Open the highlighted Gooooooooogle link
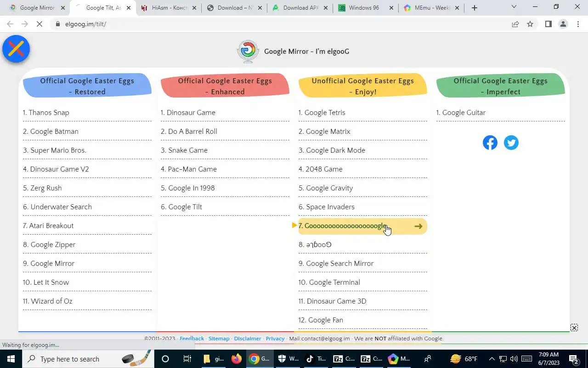Image resolution: width=588 pixels, height=368 pixels. [363, 226]
